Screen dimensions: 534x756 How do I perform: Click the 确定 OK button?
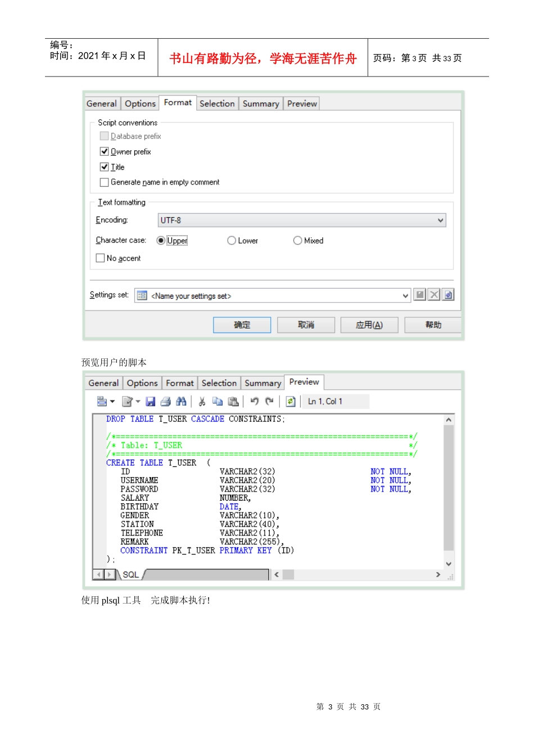pyautogui.click(x=242, y=325)
